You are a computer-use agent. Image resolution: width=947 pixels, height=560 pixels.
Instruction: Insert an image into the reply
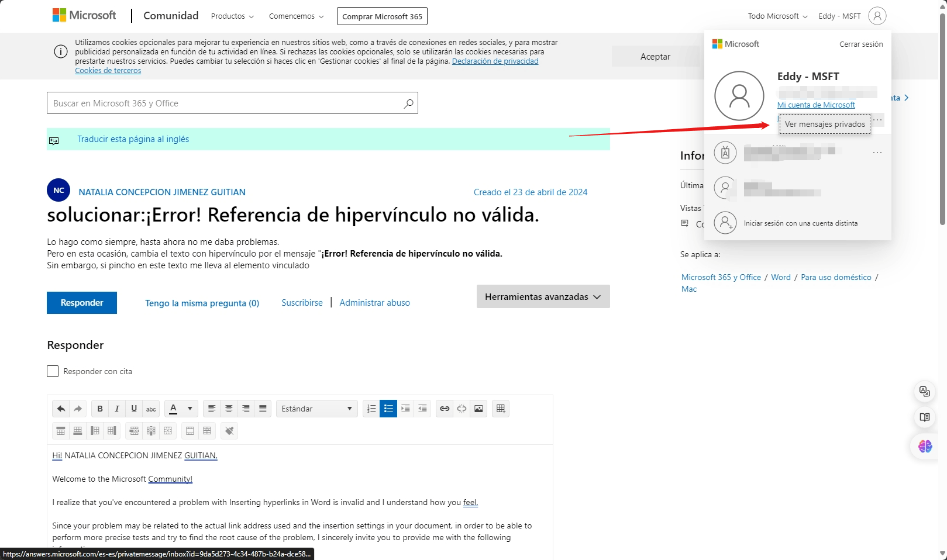[478, 409]
